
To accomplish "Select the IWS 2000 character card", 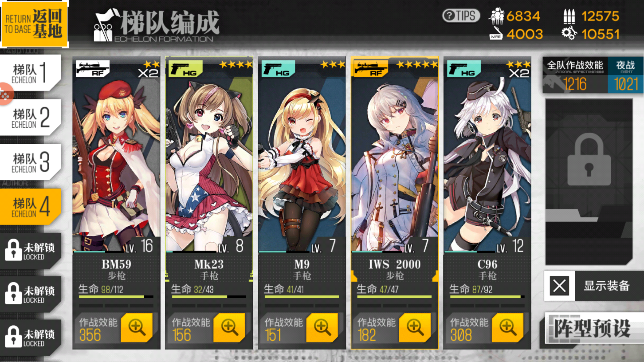I will click(x=394, y=203).
